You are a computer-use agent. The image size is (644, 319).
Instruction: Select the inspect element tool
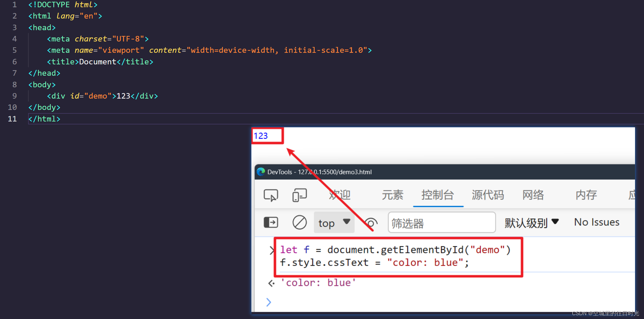click(x=271, y=195)
